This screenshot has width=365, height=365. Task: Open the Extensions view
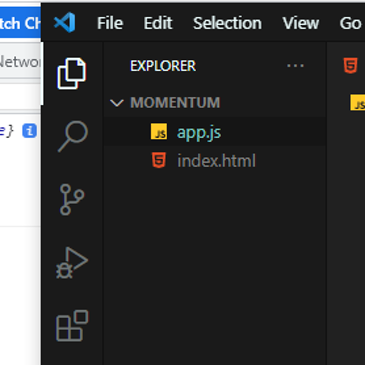[72, 326]
